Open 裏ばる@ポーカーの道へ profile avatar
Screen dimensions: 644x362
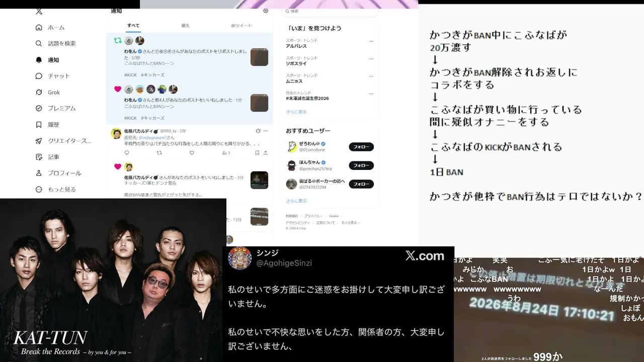292,184
